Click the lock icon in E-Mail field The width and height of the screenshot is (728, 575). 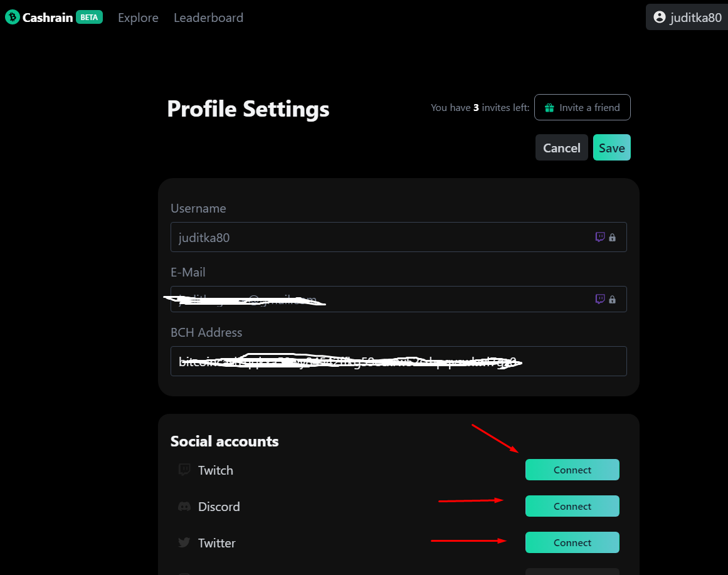613,300
